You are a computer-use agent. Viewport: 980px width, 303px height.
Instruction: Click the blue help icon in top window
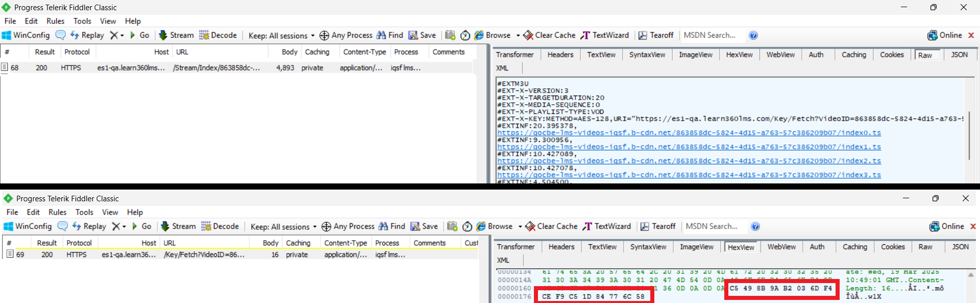tap(753, 35)
